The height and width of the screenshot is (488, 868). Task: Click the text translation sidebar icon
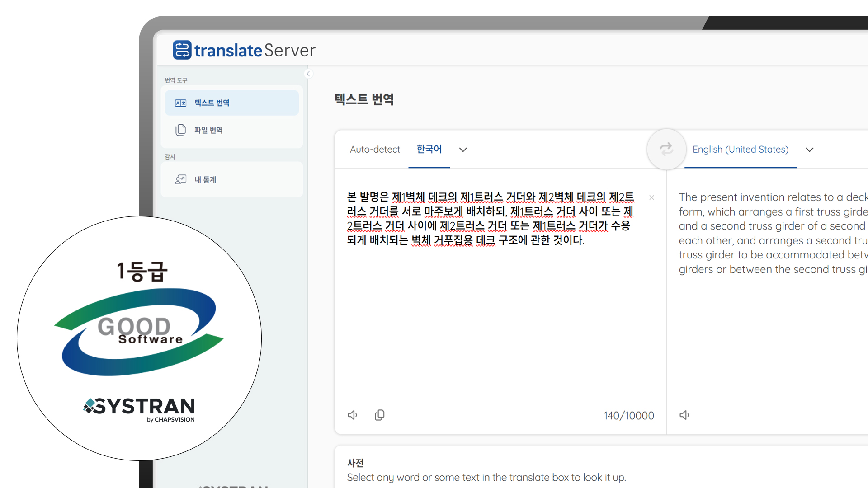point(181,103)
